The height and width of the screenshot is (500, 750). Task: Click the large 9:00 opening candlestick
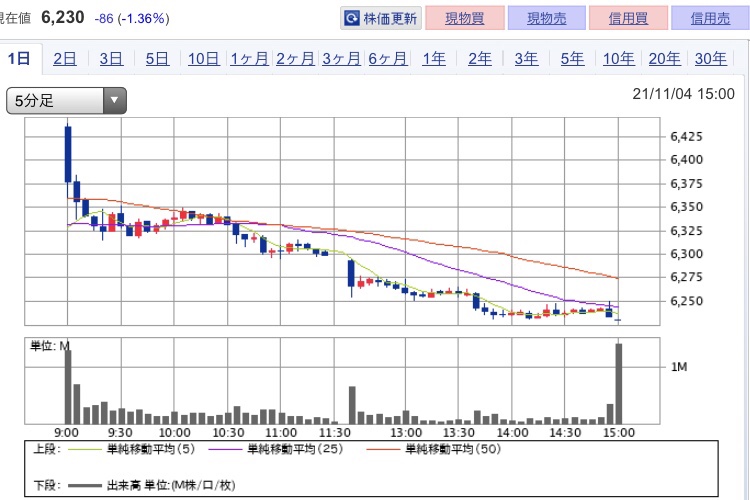(67, 155)
